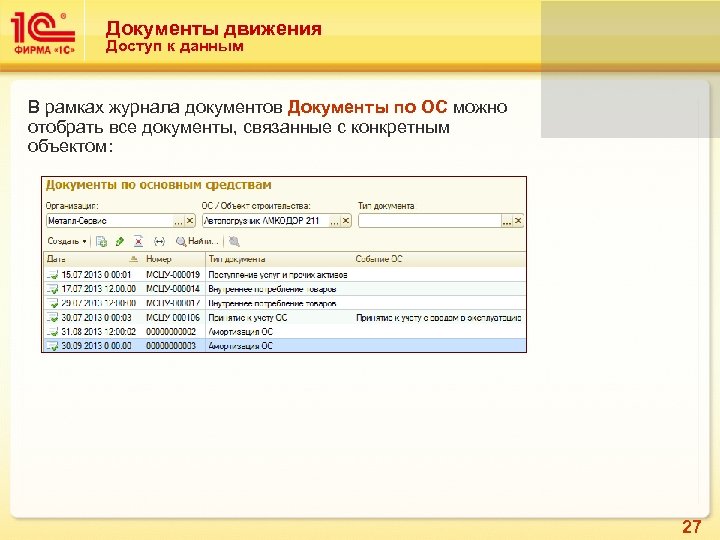
Task: Click Амортизация ОС in the 30.09.2013 row
Action: pyautogui.click(x=241, y=345)
